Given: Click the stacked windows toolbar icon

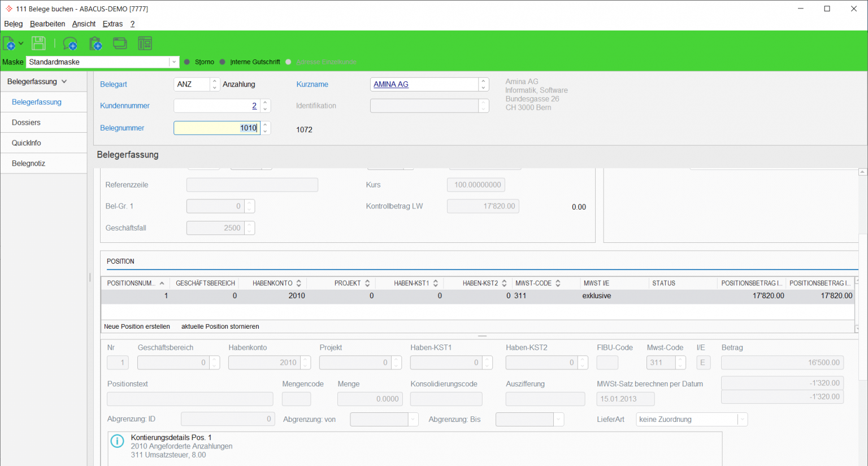Looking at the screenshot, I should [120, 43].
